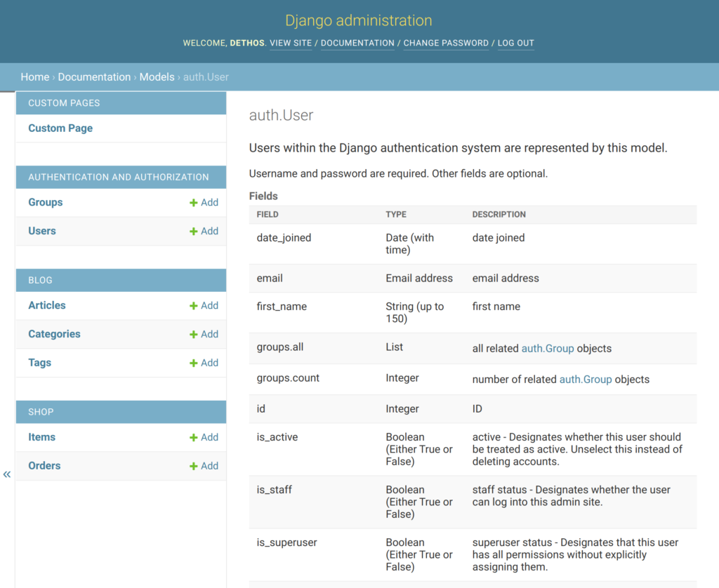Open the Orders model list
The image size is (719, 588).
pos(44,466)
